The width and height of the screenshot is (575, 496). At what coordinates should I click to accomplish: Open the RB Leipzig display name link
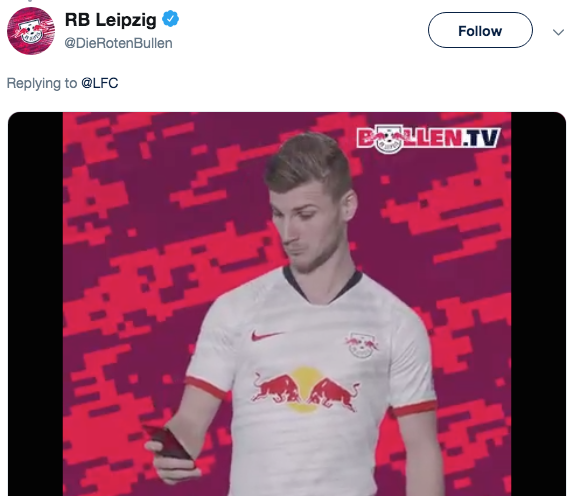[x=110, y=20]
